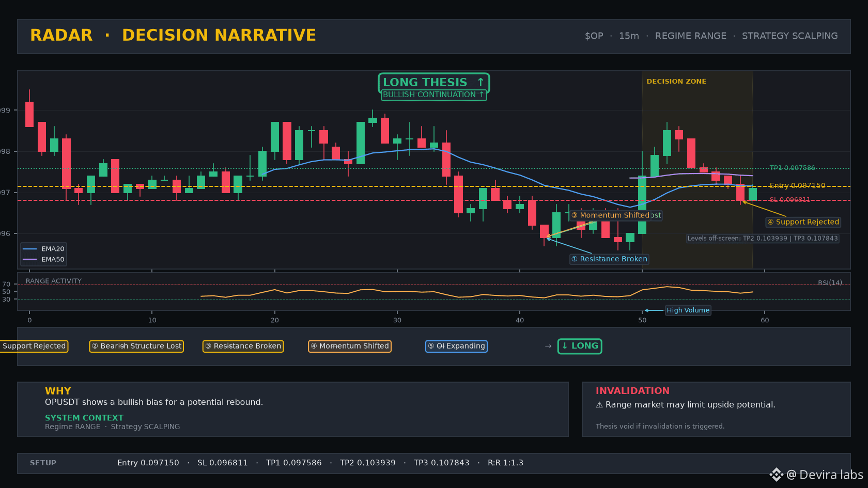Click the Support Rejected chart annotation
The height and width of the screenshot is (488, 868).
click(x=803, y=222)
